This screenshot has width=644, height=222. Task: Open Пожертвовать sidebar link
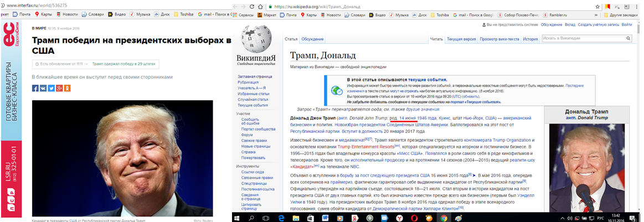point(253,158)
